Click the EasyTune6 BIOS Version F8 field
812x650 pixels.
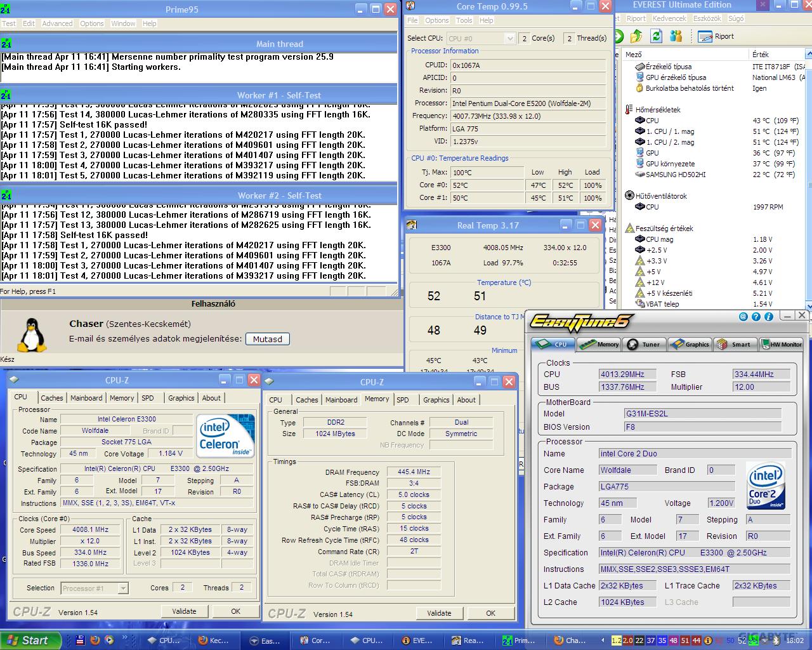(x=702, y=427)
